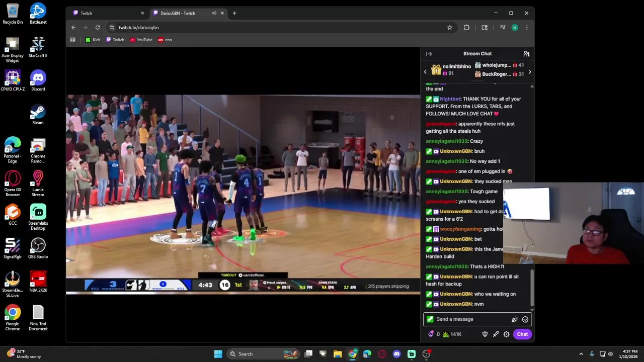Select wholejump gifter leaderboard entry

point(499,65)
